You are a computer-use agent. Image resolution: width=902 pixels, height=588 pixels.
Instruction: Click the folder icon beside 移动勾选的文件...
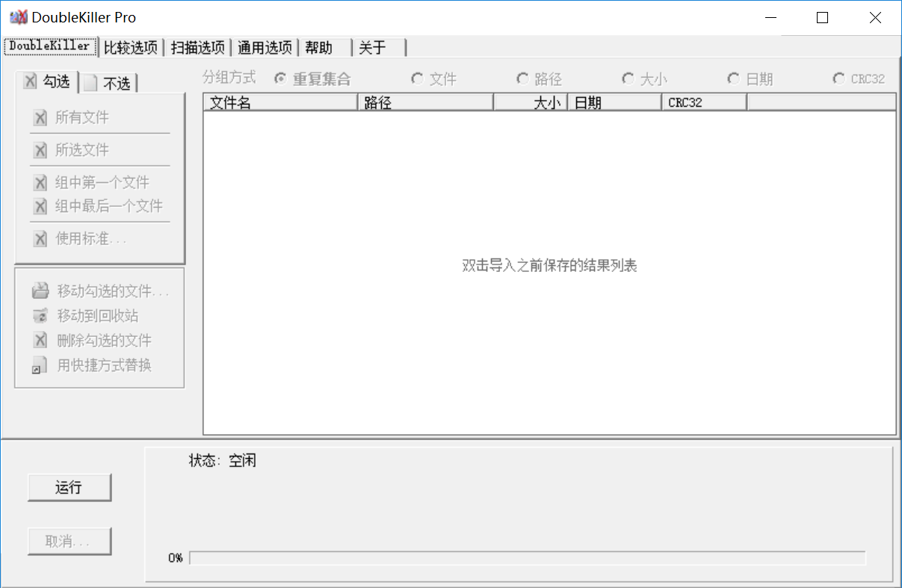click(40, 291)
